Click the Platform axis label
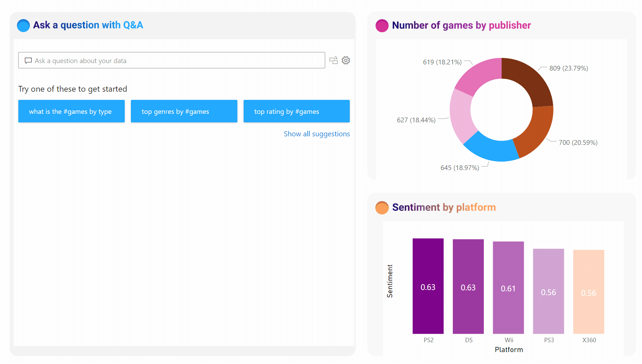Viewport: 642px width, 364px height. point(508,349)
